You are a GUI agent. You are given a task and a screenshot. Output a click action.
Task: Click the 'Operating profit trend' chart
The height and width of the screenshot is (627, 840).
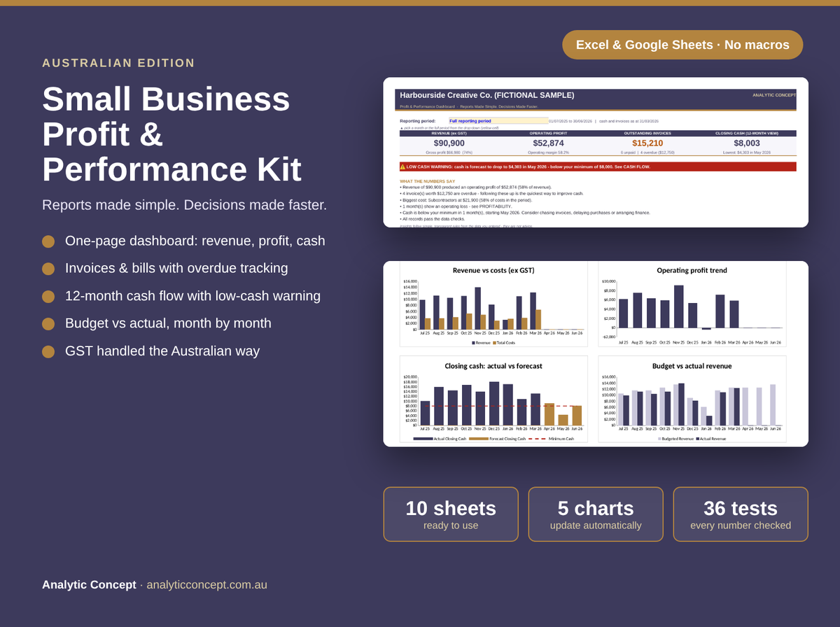[x=692, y=304]
